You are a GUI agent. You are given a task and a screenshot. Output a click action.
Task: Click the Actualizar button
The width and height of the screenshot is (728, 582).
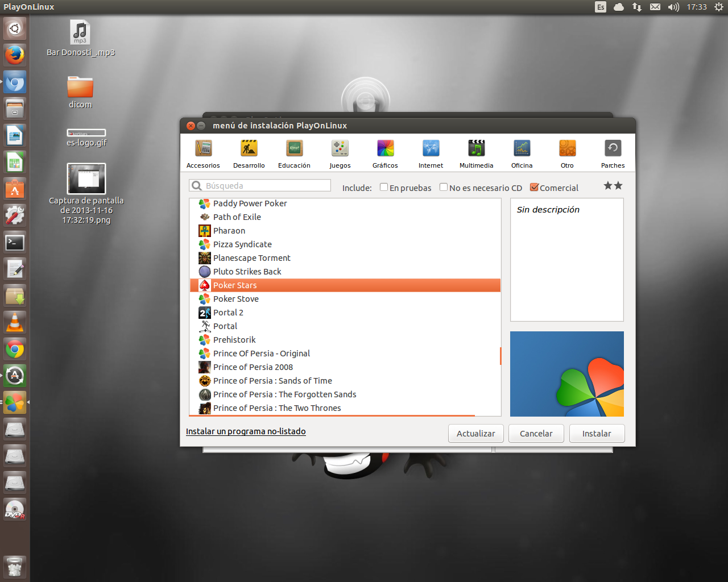pos(475,433)
